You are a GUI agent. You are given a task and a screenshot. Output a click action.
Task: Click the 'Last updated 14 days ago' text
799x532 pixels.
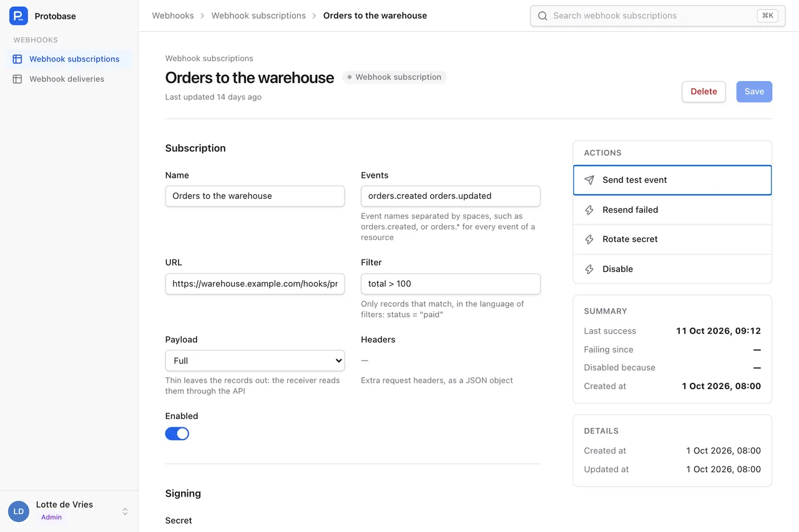pos(213,97)
